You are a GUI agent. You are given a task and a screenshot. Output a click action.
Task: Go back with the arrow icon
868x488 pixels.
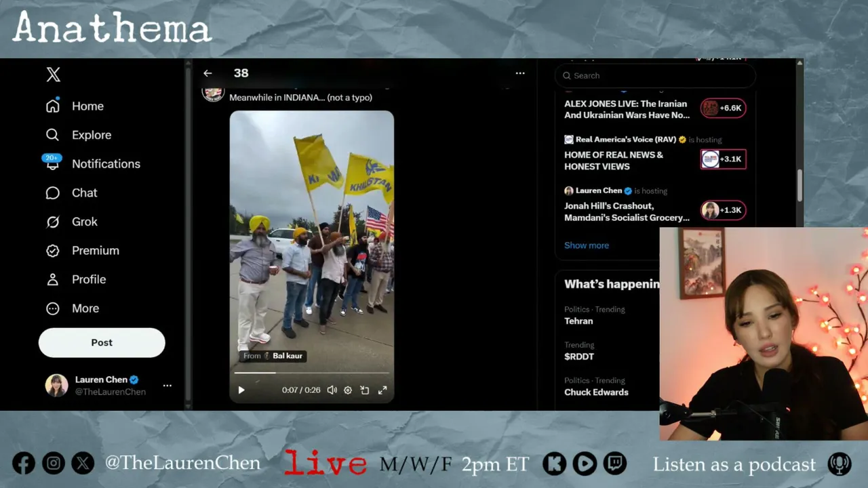[208, 73]
